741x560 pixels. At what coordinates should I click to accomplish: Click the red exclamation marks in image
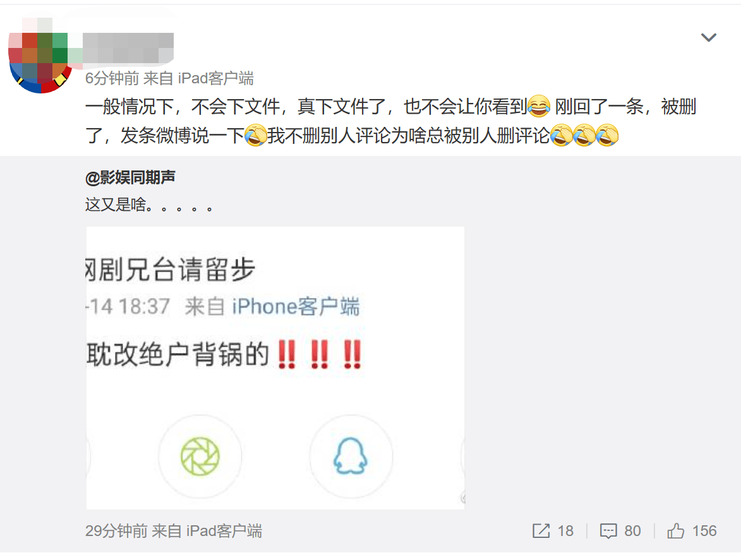coord(320,354)
